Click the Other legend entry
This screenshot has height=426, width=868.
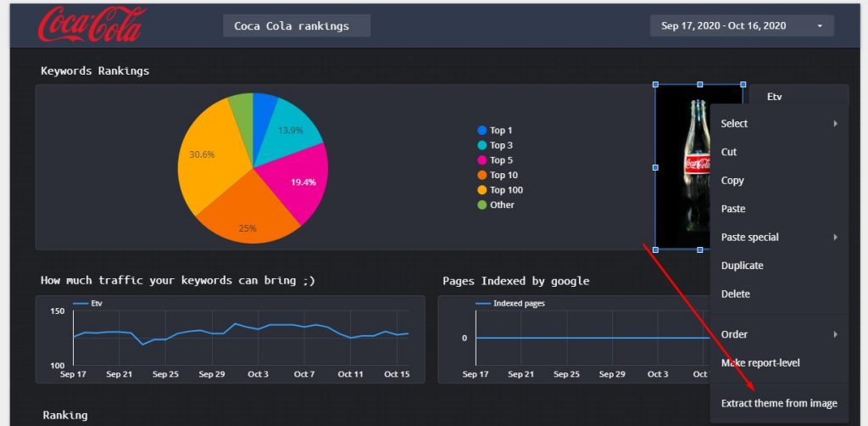tap(496, 205)
